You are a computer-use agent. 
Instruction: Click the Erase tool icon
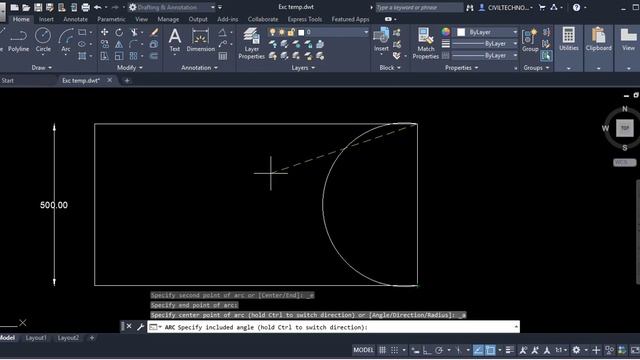click(154, 32)
